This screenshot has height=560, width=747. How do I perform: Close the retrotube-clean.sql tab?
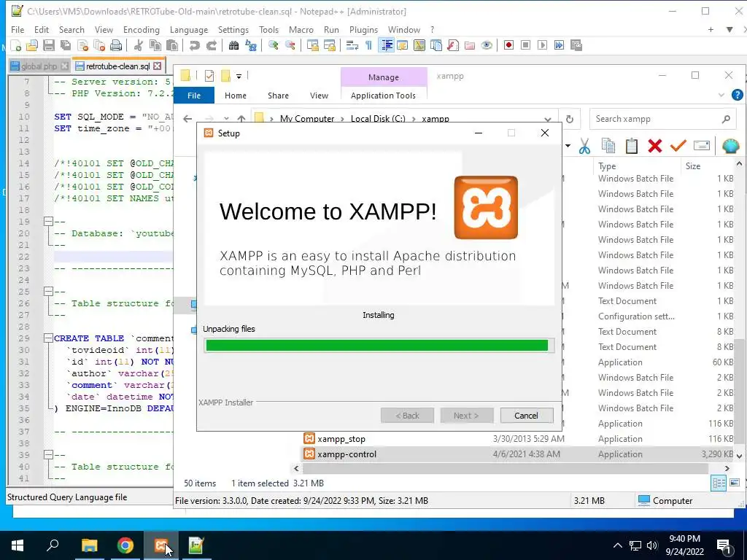point(158,66)
